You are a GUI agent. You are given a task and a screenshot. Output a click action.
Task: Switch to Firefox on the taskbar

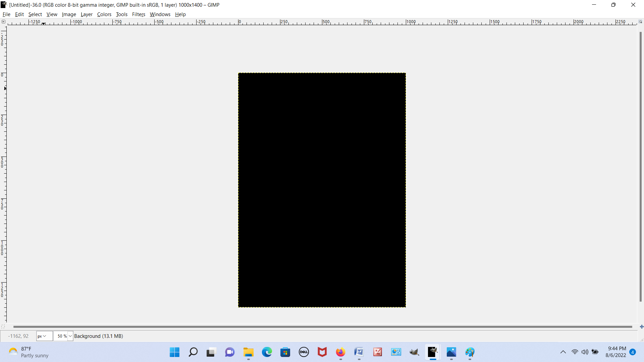(341, 352)
